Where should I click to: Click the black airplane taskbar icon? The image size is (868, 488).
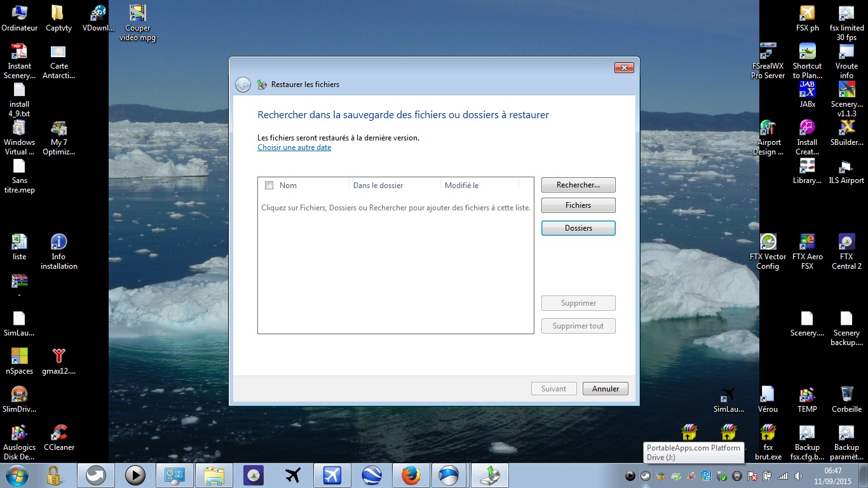point(293,475)
